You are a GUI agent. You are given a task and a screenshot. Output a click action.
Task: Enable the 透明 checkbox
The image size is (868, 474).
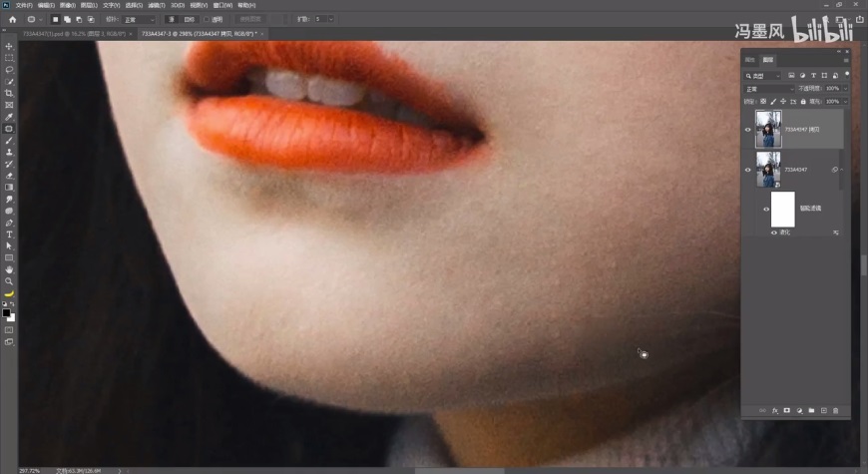tap(207, 19)
